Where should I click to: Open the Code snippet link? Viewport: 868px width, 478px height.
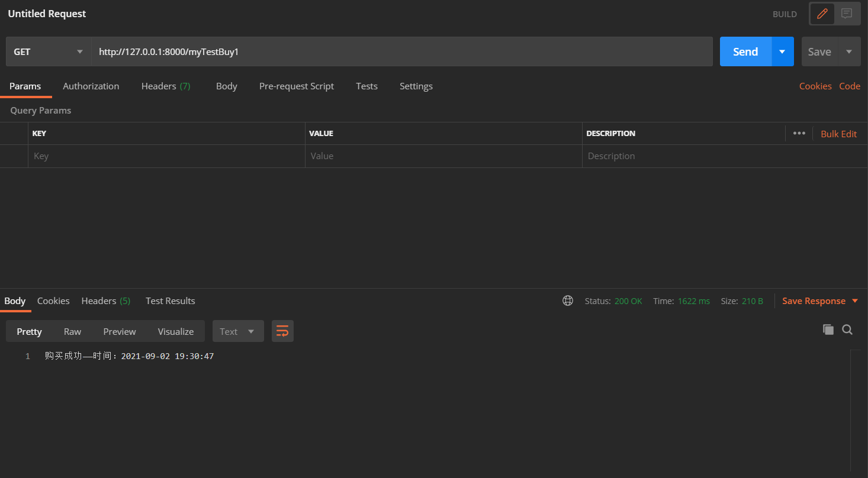tap(850, 86)
